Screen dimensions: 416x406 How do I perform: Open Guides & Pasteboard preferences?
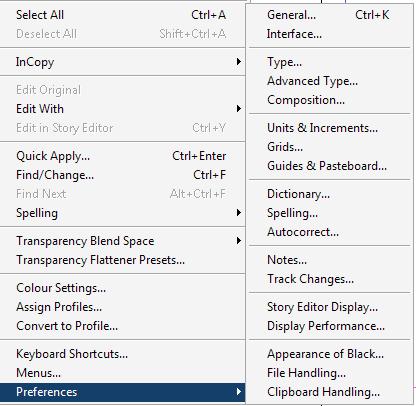[x=329, y=166]
